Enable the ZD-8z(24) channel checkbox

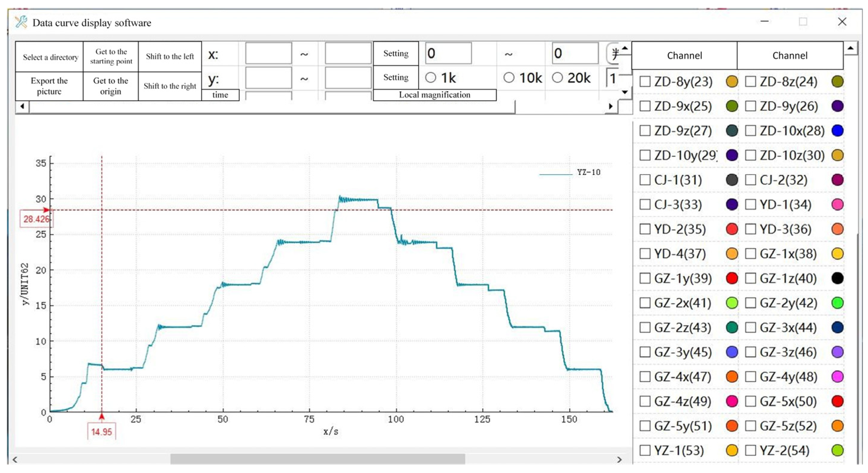coord(751,82)
